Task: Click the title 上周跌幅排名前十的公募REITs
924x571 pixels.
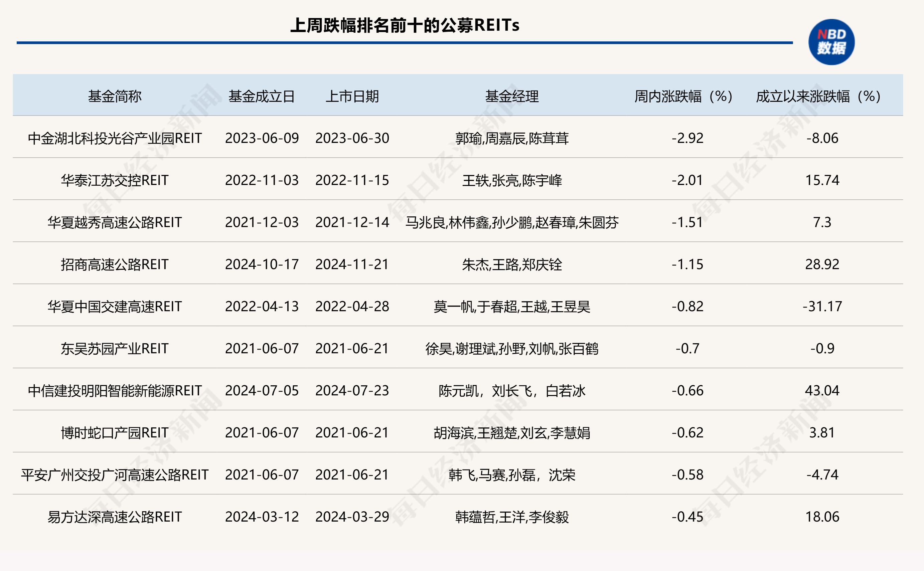Action: coord(405,25)
